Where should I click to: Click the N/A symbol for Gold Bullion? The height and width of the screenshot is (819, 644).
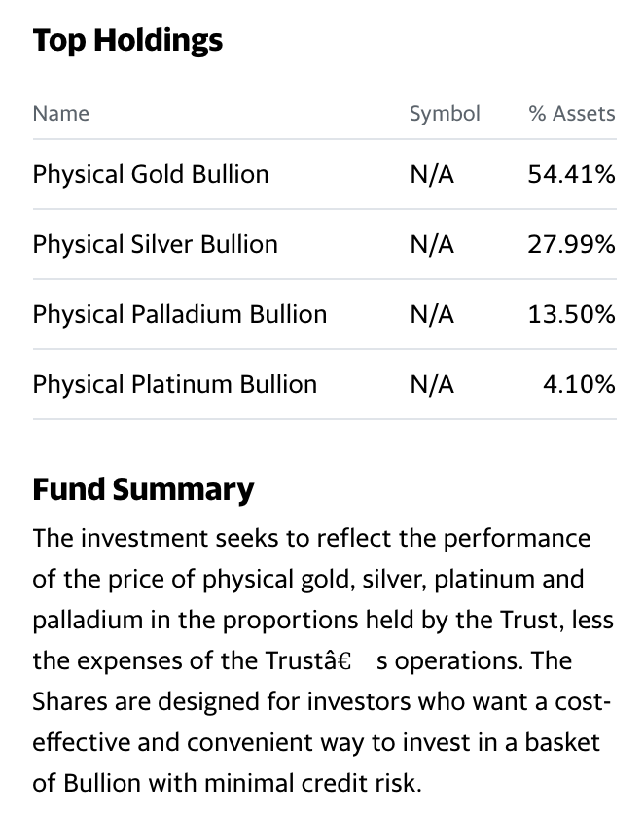coord(432,174)
